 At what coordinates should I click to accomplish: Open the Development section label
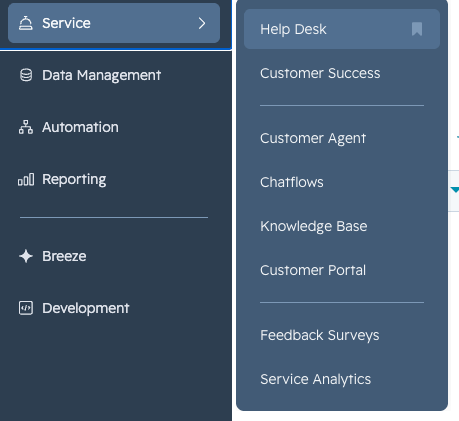coord(86,308)
